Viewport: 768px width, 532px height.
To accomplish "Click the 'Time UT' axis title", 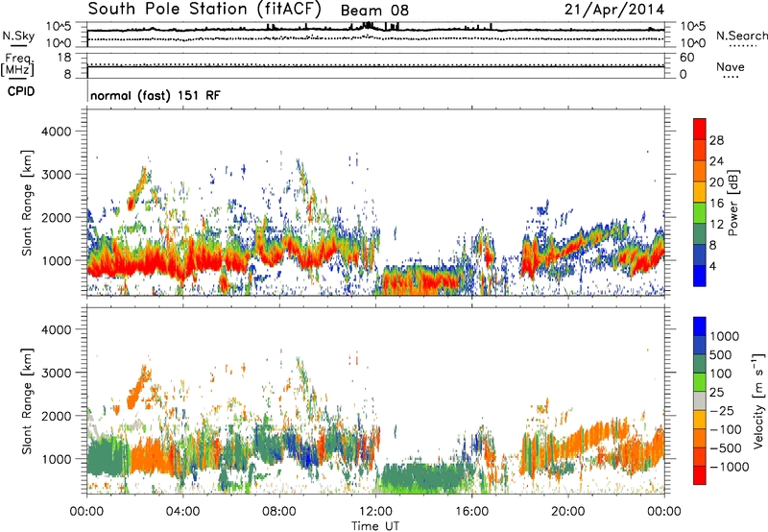I will coord(375,525).
